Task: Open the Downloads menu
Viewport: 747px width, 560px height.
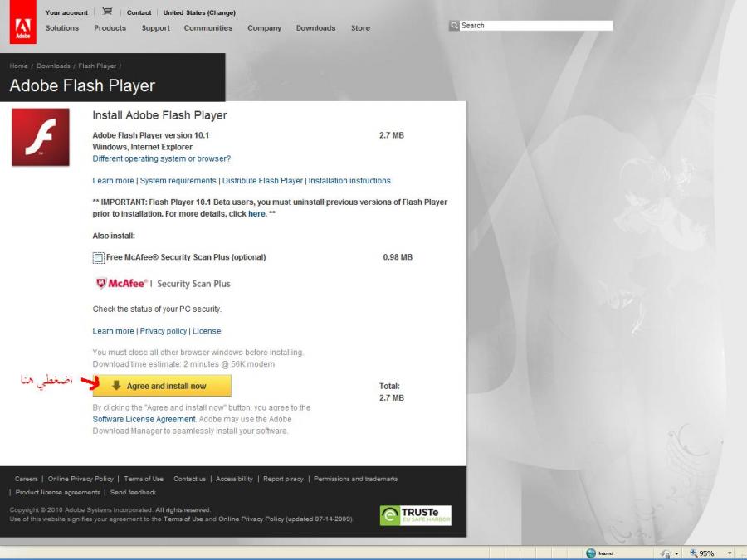Action: pos(315,28)
